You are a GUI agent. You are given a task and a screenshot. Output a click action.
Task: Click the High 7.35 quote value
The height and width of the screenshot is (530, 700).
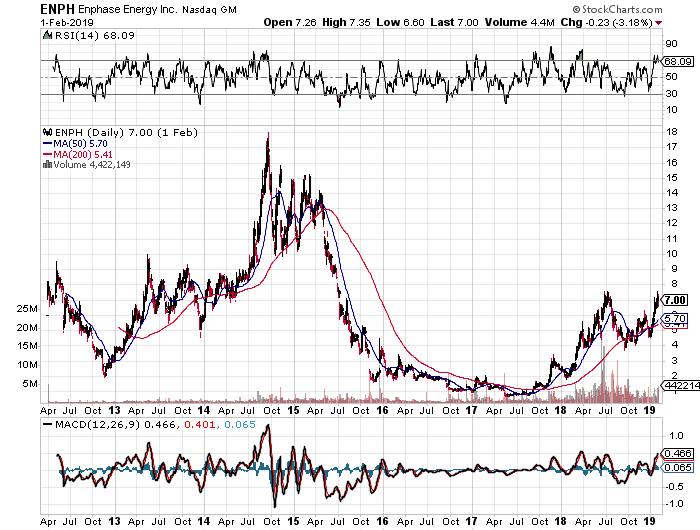coord(346,22)
